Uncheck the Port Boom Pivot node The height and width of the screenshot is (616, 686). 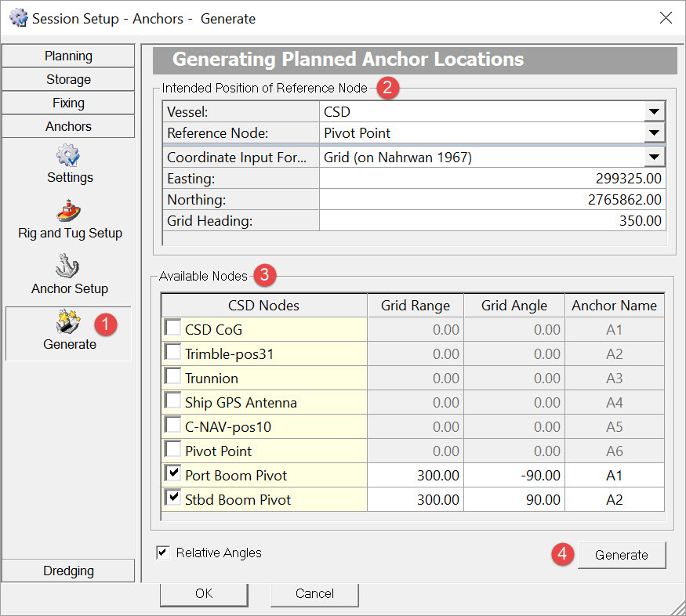[x=172, y=474]
